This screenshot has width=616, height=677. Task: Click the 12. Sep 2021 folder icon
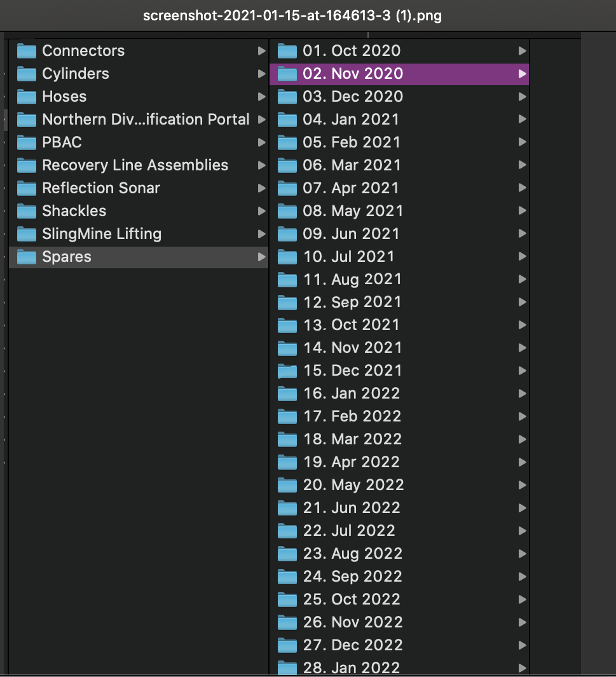[x=287, y=302]
